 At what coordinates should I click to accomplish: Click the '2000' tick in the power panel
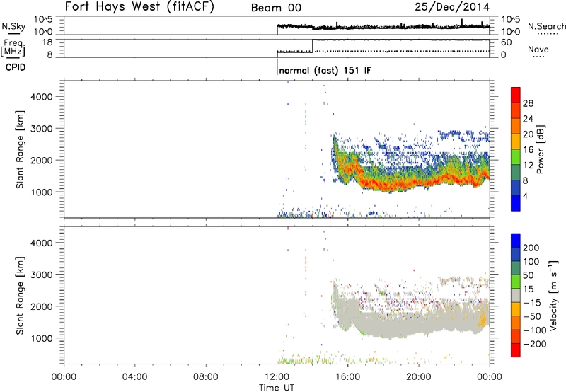[x=42, y=160]
